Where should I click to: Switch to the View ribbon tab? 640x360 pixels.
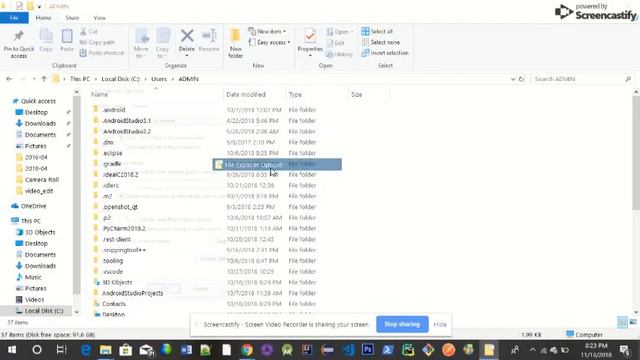100,18
